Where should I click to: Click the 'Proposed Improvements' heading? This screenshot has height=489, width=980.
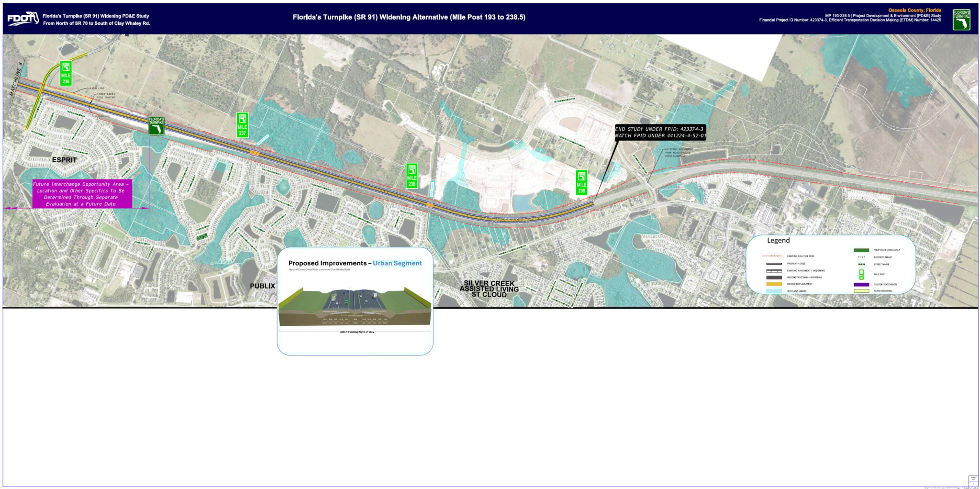[x=328, y=263]
